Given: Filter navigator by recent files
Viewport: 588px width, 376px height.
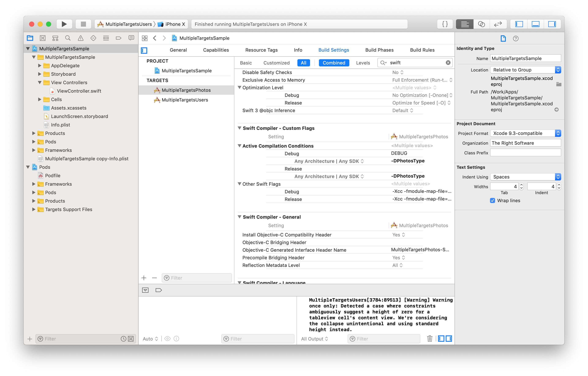Looking at the screenshot, I should [x=124, y=339].
